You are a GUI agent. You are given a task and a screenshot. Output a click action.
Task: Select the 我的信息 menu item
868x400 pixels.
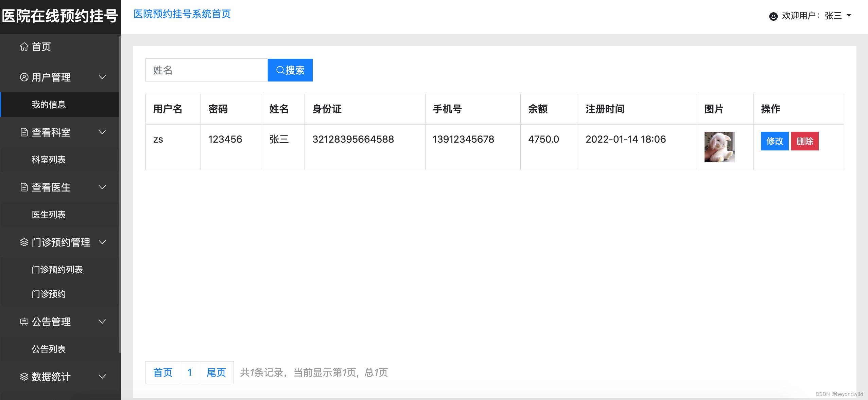(48, 105)
